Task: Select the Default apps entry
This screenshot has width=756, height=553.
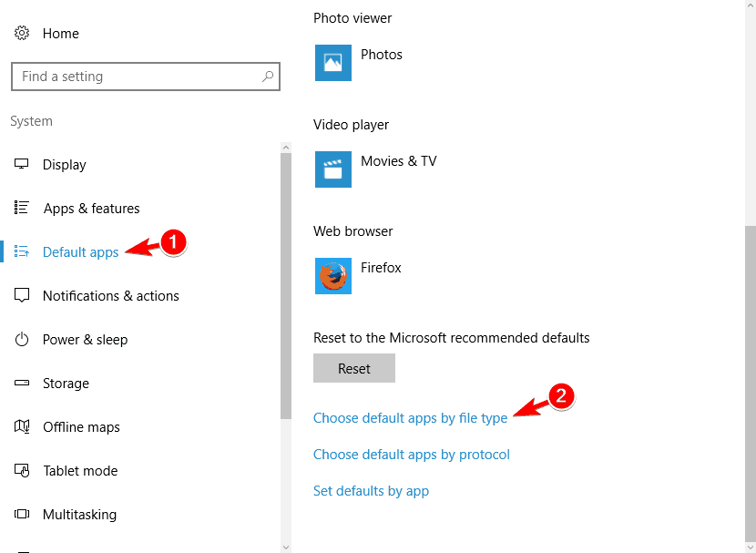Action: click(80, 252)
